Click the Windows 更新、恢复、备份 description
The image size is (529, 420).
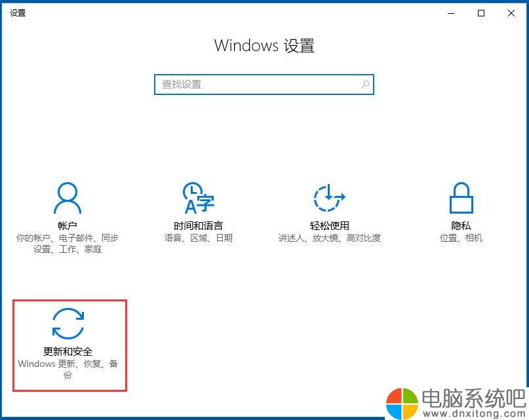(x=68, y=369)
